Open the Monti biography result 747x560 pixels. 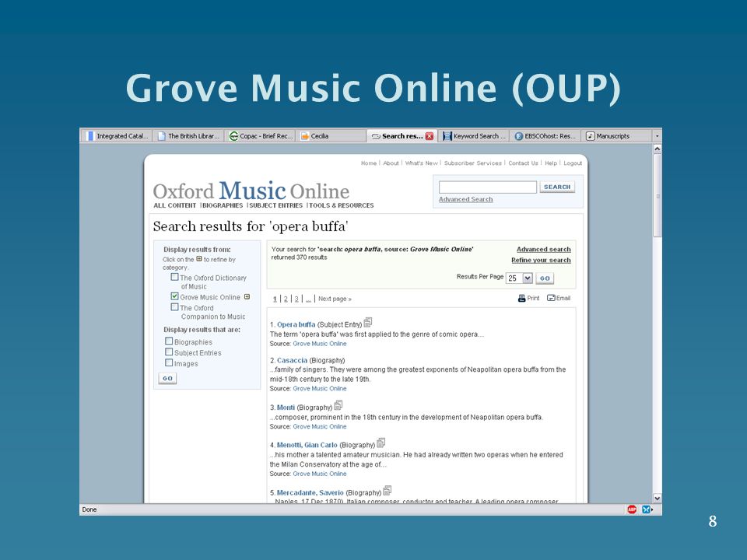(x=286, y=408)
